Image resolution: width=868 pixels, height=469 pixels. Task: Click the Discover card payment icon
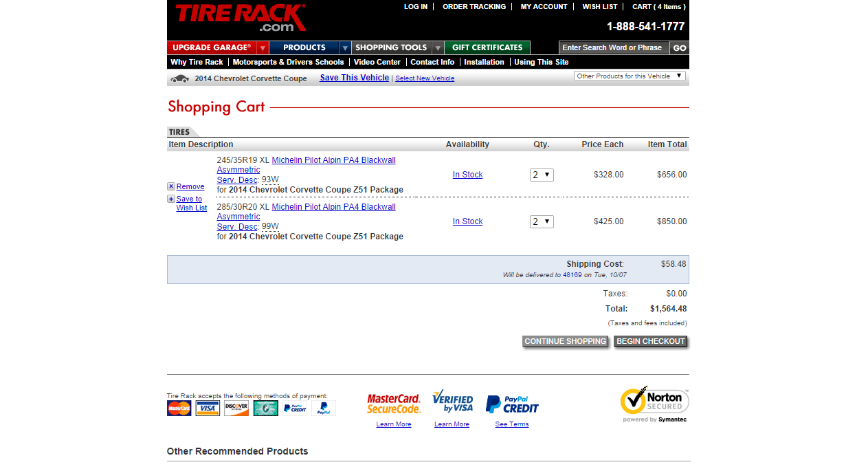236,408
